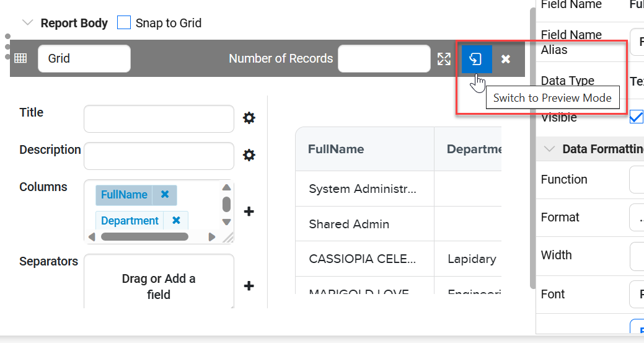Screen dimensions: 644x343
Task: Open Description settings gear
Action: (x=249, y=155)
